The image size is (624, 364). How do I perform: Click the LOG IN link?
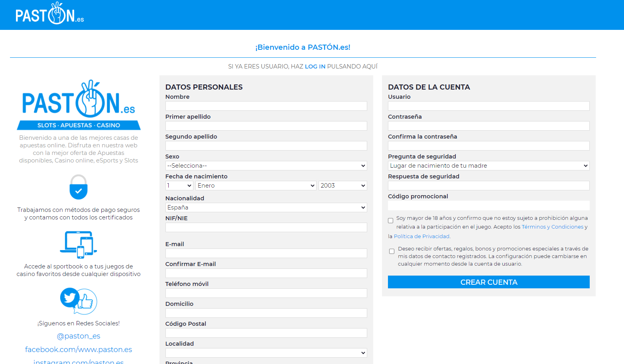tap(315, 67)
